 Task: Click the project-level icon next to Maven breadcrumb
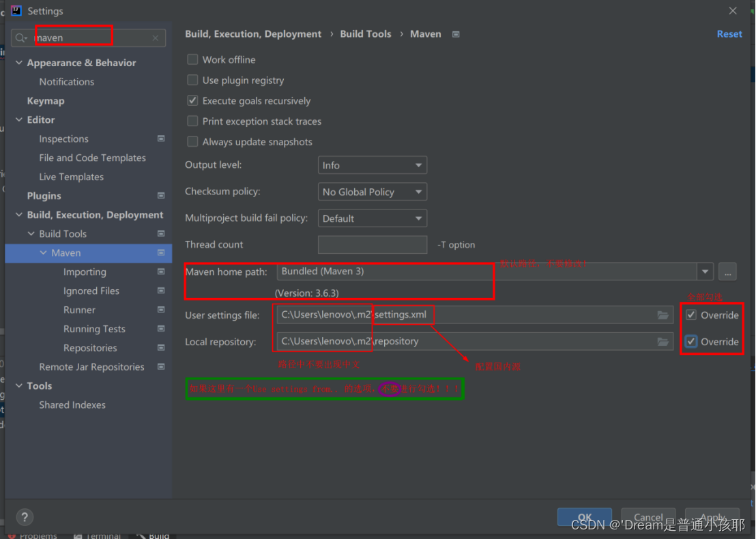click(456, 34)
